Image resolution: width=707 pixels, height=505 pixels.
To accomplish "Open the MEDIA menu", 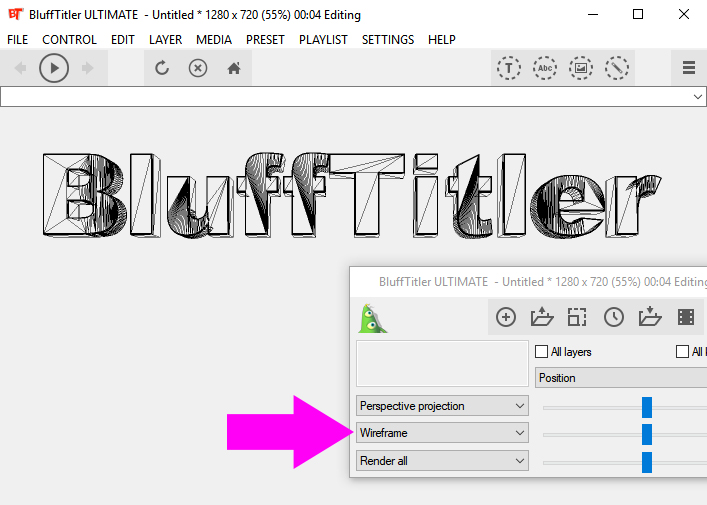I will point(214,40).
